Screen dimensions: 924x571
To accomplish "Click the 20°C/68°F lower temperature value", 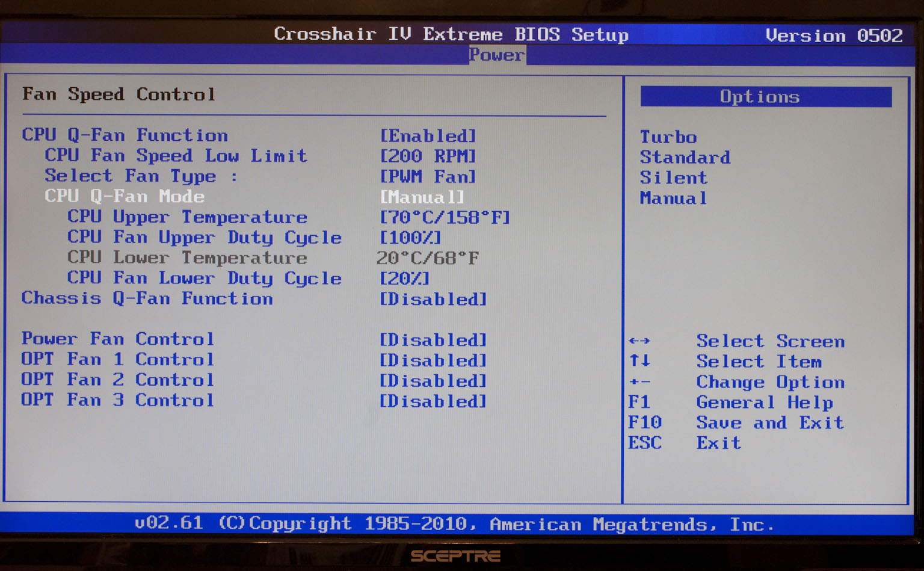I will [428, 259].
